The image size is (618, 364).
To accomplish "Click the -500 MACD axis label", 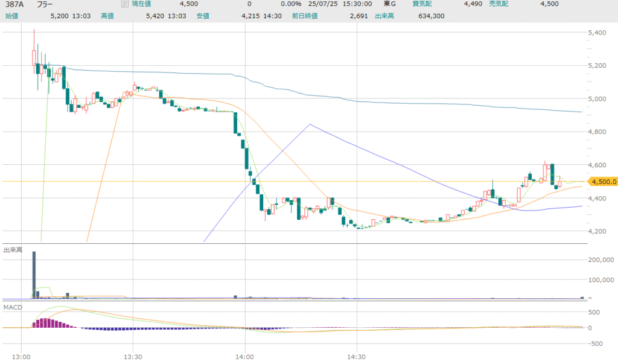I will point(596,344).
